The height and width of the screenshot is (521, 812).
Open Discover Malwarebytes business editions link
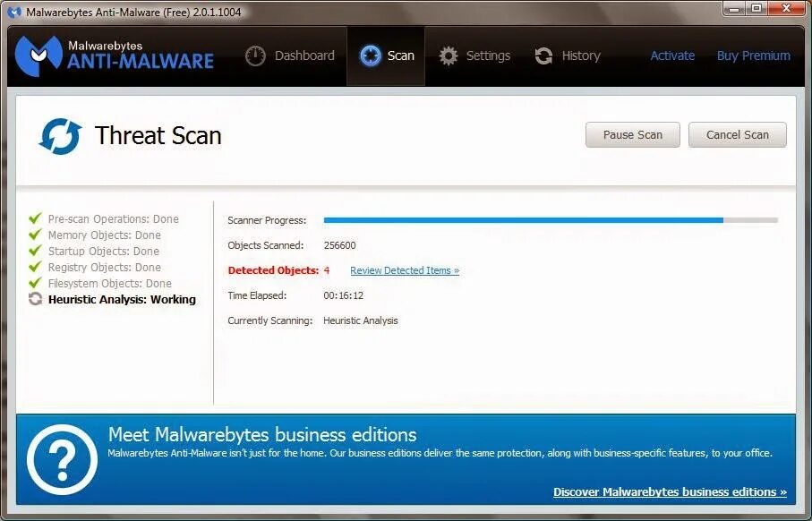tap(670, 492)
